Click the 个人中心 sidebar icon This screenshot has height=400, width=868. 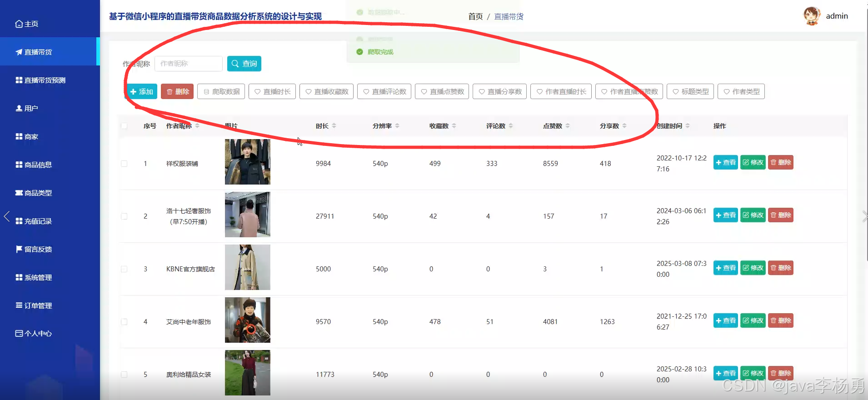point(19,333)
